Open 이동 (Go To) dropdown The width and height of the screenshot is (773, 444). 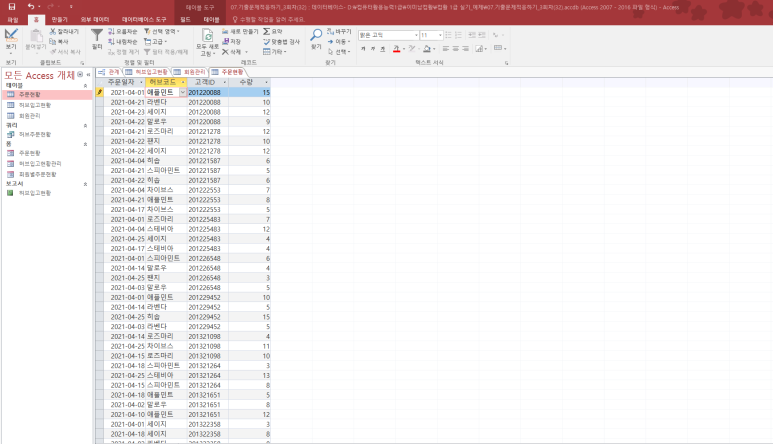339,41
